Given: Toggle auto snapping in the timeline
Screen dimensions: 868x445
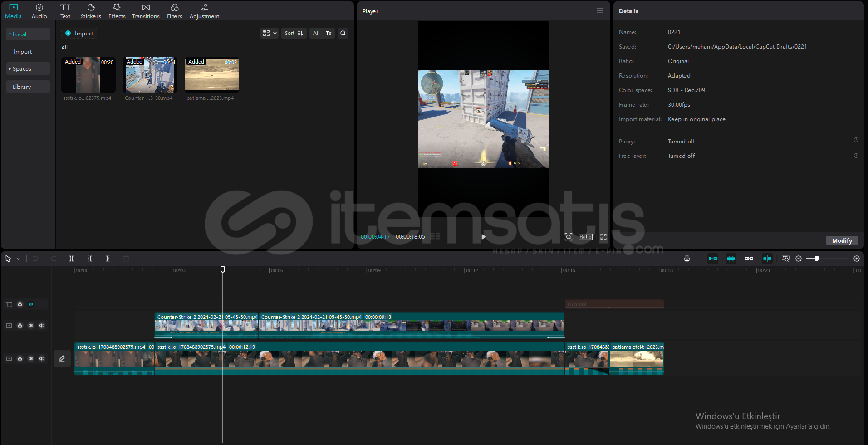Looking at the screenshot, I should click(x=731, y=259).
